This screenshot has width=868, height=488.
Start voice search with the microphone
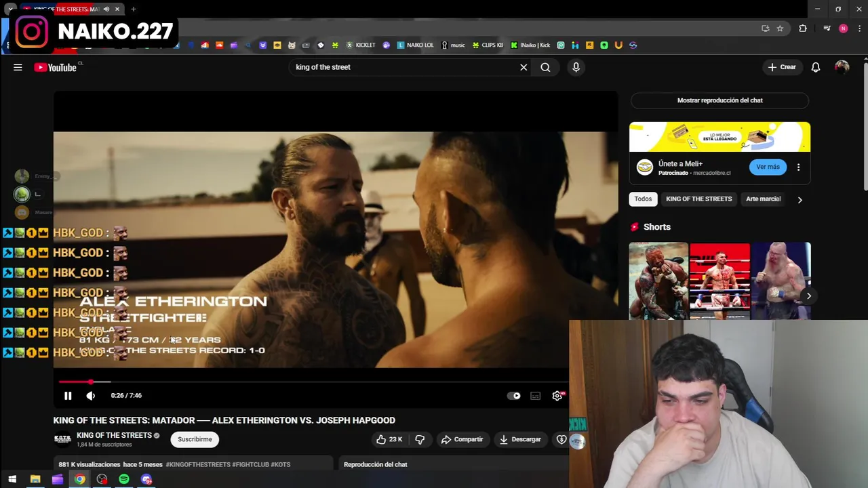(576, 67)
